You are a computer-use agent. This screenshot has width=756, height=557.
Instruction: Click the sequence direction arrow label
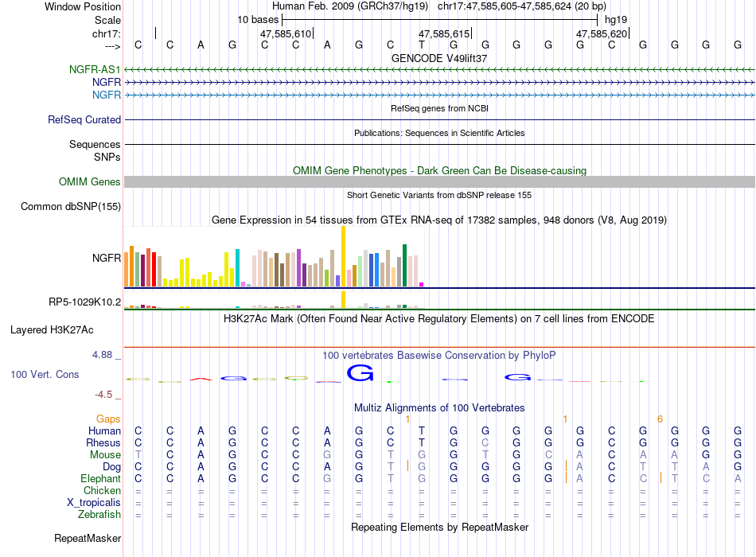112,46
